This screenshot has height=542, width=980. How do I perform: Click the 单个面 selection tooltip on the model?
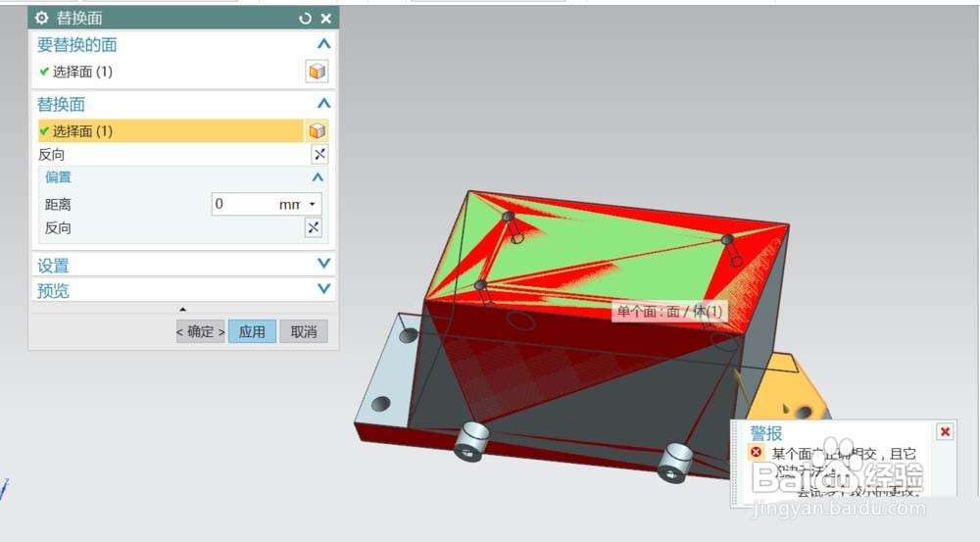click(x=669, y=311)
